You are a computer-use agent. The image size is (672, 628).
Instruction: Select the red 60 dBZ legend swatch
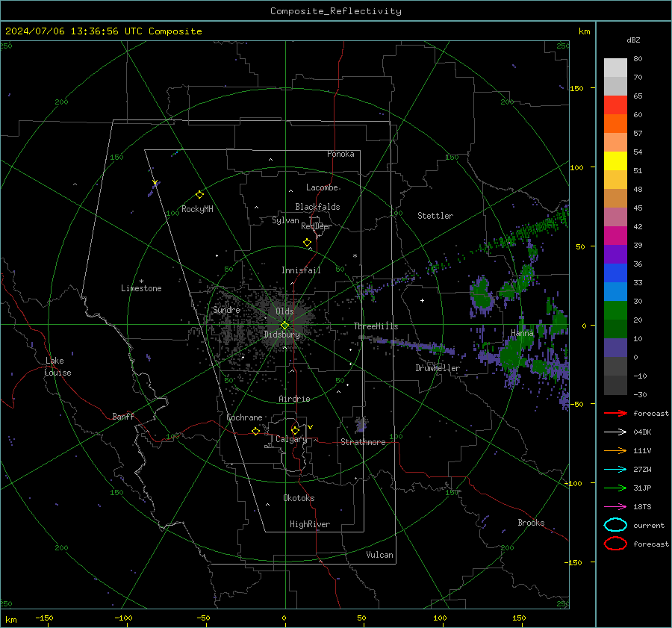[615, 105]
